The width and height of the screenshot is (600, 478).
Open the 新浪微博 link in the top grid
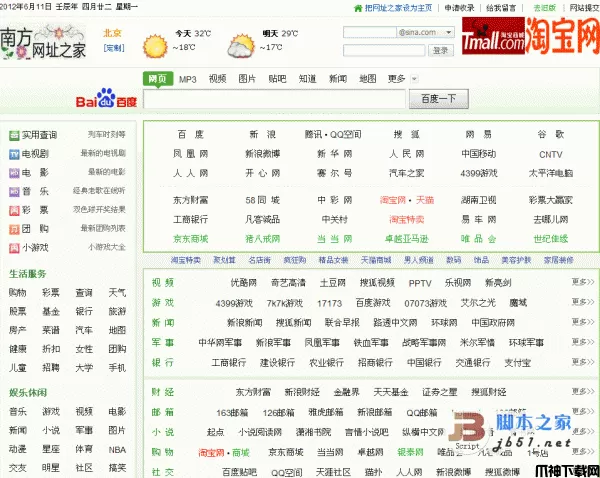262,154
